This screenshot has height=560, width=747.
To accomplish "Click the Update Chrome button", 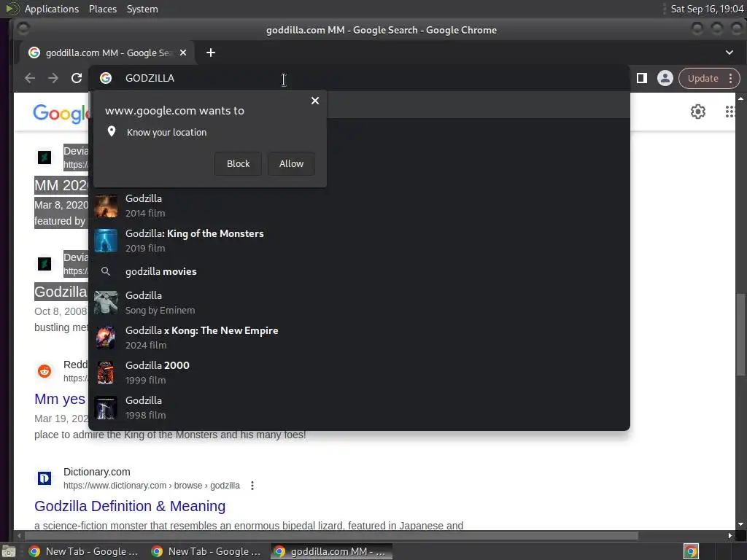I will (703, 79).
